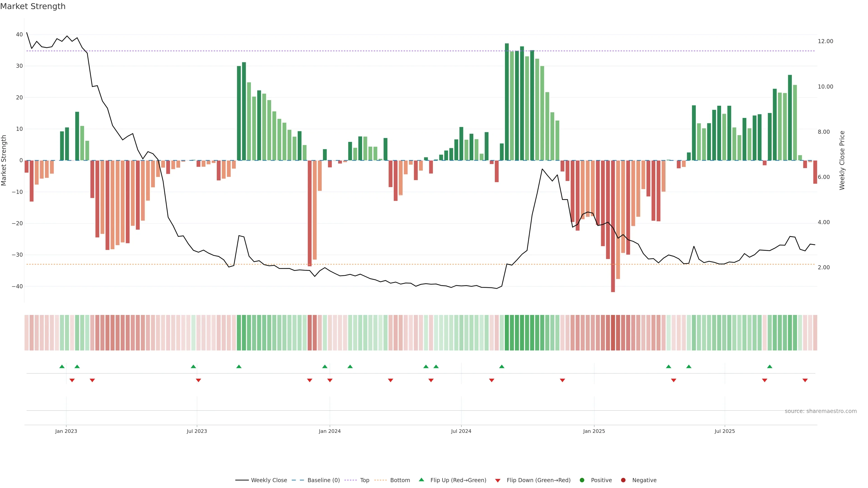Click the first green flip-up triangle marker
The height and width of the screenshot is (488, 868).
click(62, 366)
